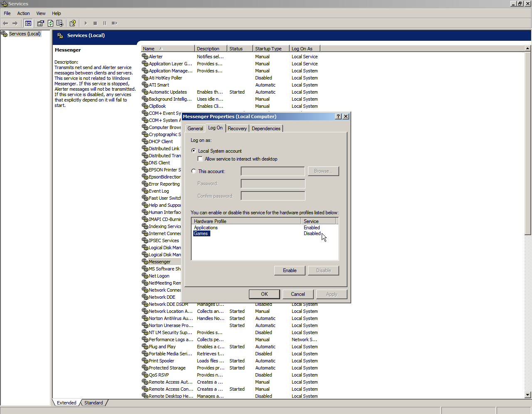
Task: Click Enable for the hardware profile
Action: coord(290,270)
